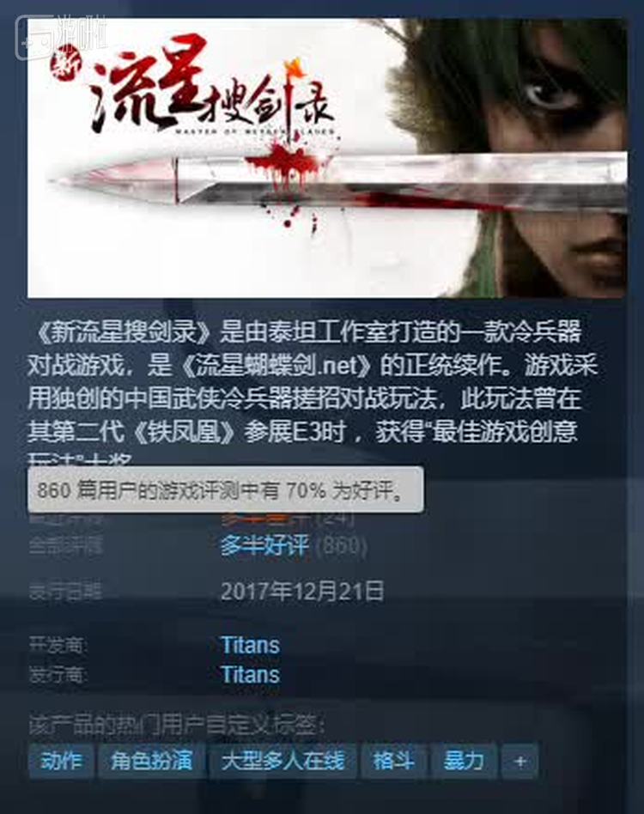The image size is (644, 814).
Task: Select the 角色扮演 tag
Action: pos(151,762)
